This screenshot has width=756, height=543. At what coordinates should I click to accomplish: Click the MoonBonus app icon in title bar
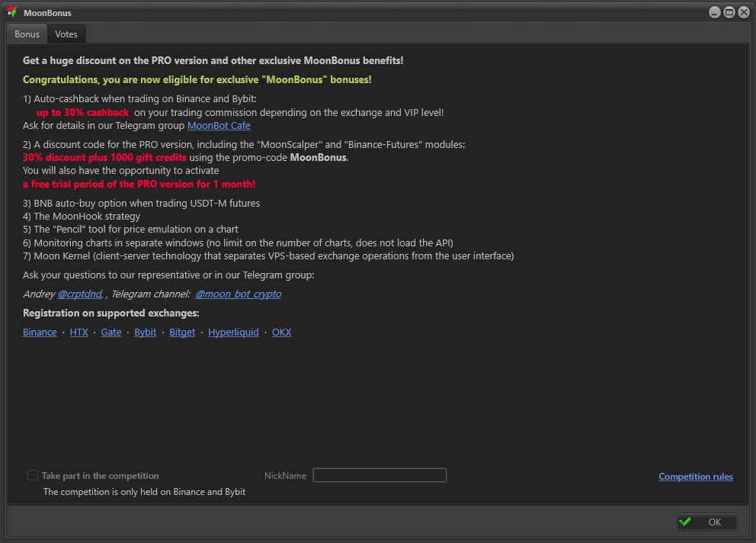pyautogui.click(x=12, y=12)
